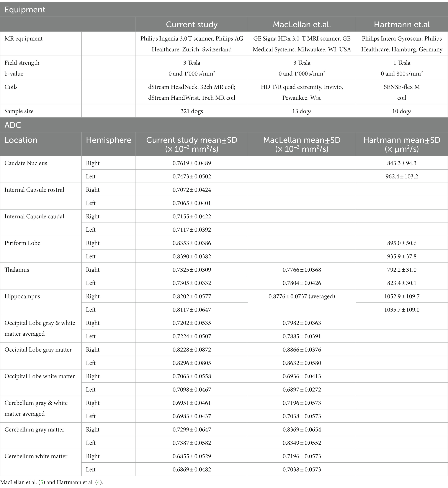
Task: Select the Internal Capsule rostral label
Action: tap(34, 190)
